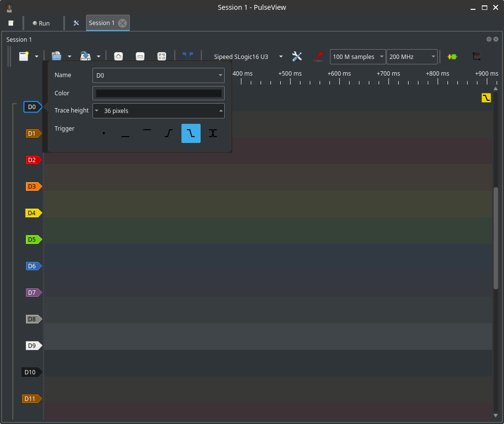Viewport: 504px width, 424px height.
Task: Close the Session 1 tab
Action: point(122,23)
